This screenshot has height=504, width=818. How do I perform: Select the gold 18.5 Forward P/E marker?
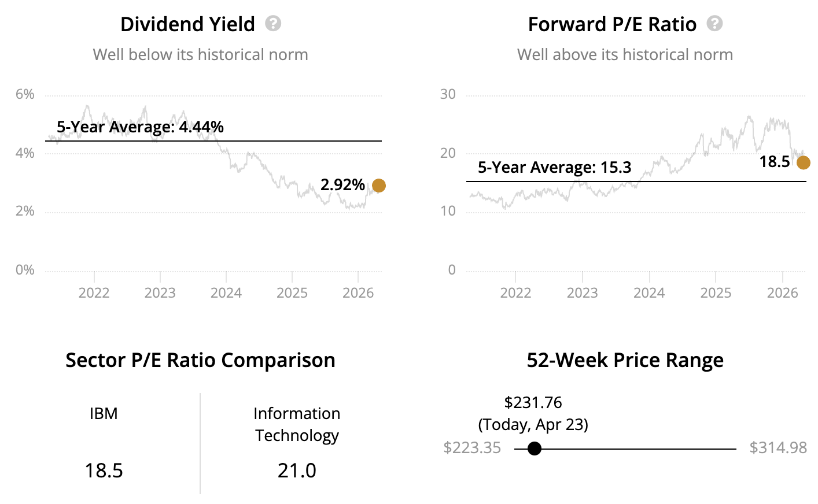(803, 162)
